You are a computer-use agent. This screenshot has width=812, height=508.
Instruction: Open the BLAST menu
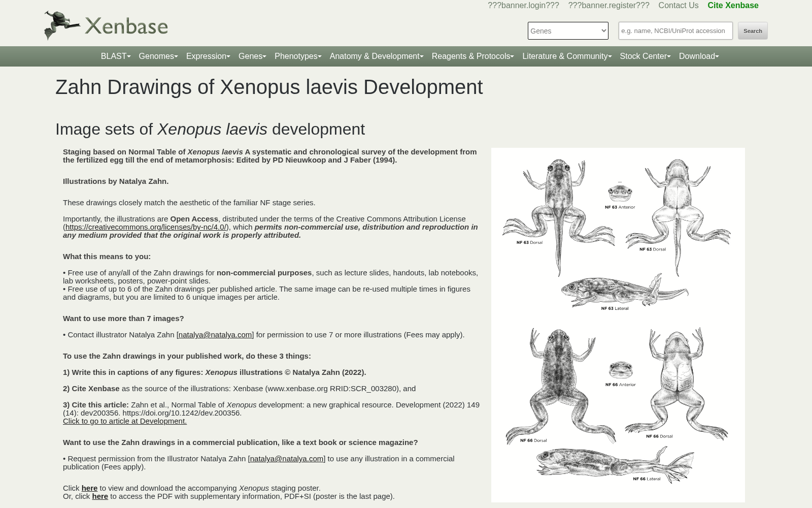click(x=115, y=56)
